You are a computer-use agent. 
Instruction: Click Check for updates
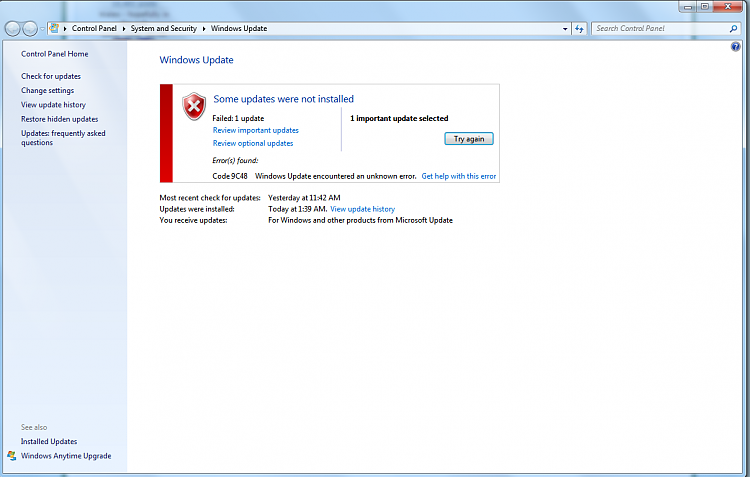(x=51, y=76)
